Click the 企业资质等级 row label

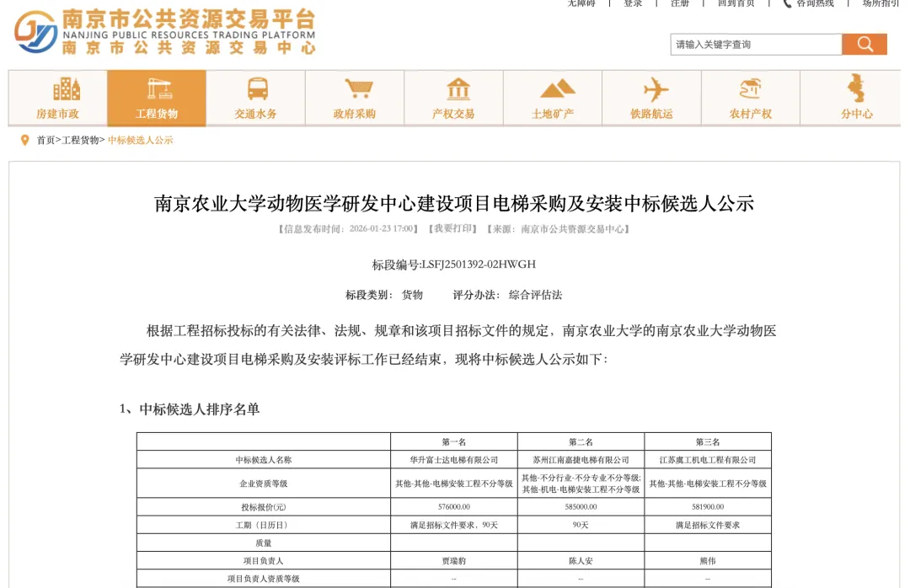(264, 484)
